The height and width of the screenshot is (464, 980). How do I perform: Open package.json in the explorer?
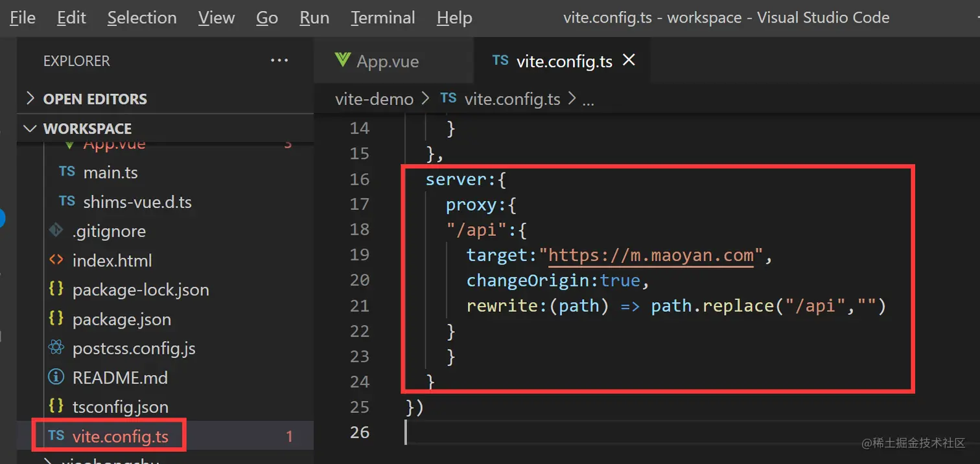click(122, 319)
